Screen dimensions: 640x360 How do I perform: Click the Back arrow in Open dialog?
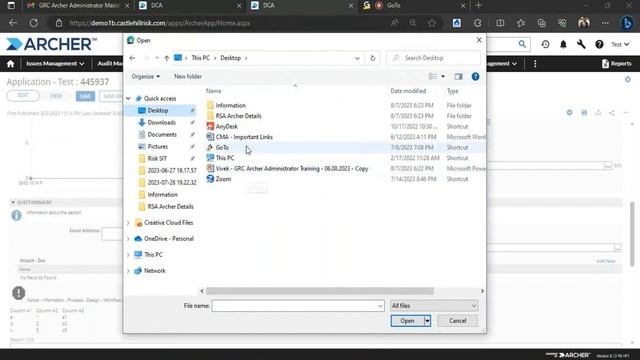tap(132, 58)
